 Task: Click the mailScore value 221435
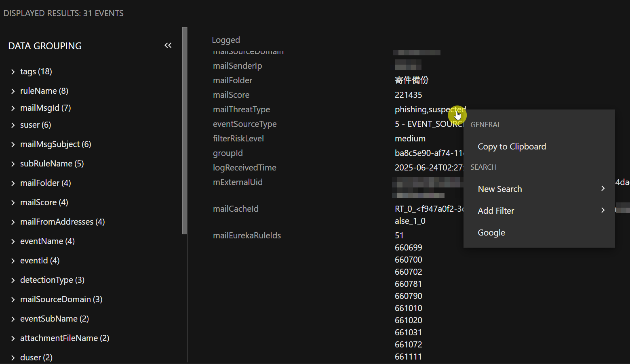408,95
